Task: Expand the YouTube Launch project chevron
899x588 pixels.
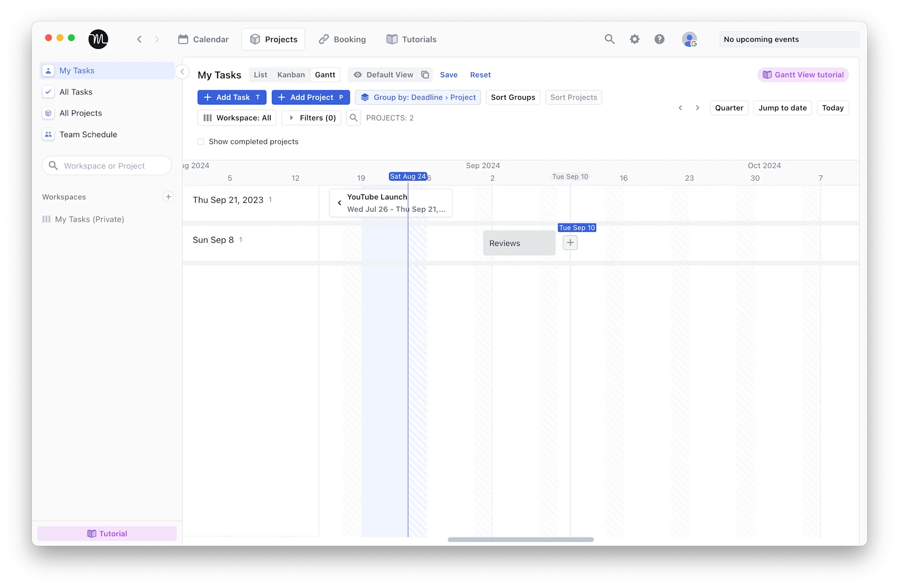Action: pyautogui.click(x=339, y=203)
